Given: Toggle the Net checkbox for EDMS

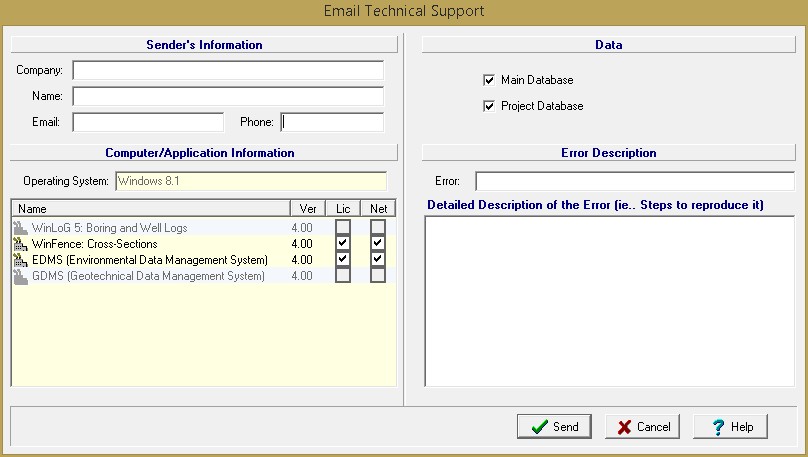Looking at the screenshot, I should point(377,260).
